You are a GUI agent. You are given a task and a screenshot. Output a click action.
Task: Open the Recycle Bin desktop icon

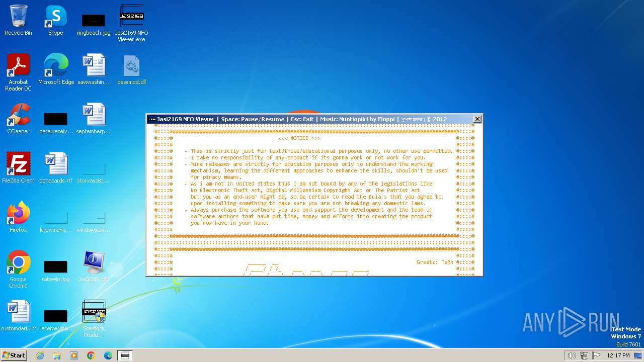point(18,20)
